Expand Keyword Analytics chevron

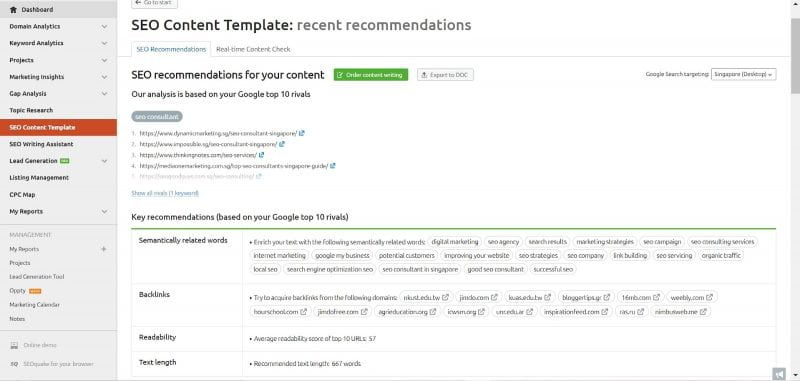105,43
